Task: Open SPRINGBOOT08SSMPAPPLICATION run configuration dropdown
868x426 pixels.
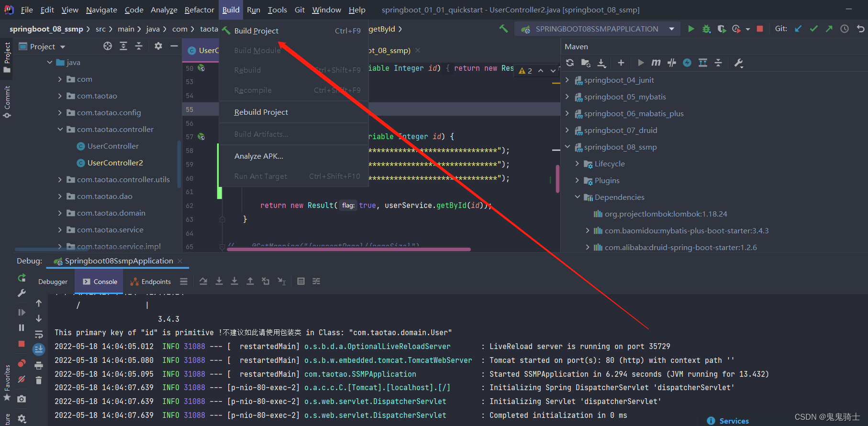Action: [x=671, y=29]
